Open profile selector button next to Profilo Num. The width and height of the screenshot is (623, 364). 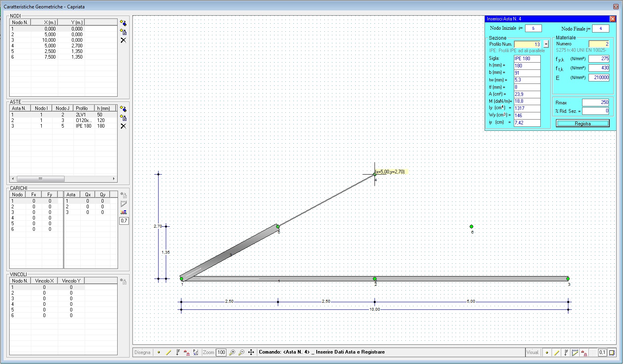pos(546,44)
